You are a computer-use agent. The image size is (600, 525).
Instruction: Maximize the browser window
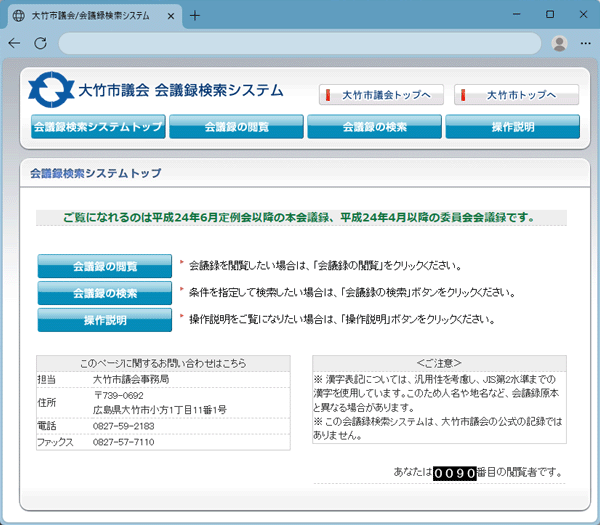pyautogui.click(x=550, y=15)
